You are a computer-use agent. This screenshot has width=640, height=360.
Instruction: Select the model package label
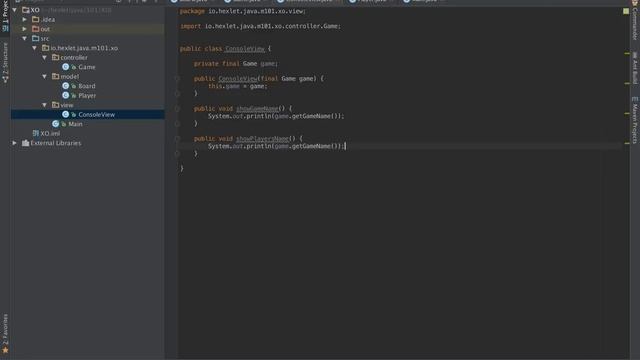[70, 77]
